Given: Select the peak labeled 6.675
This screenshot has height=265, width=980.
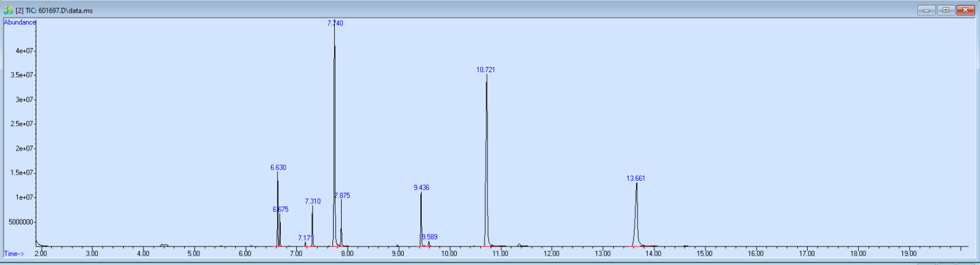Looking at the screenshot, I should point(281,210).
